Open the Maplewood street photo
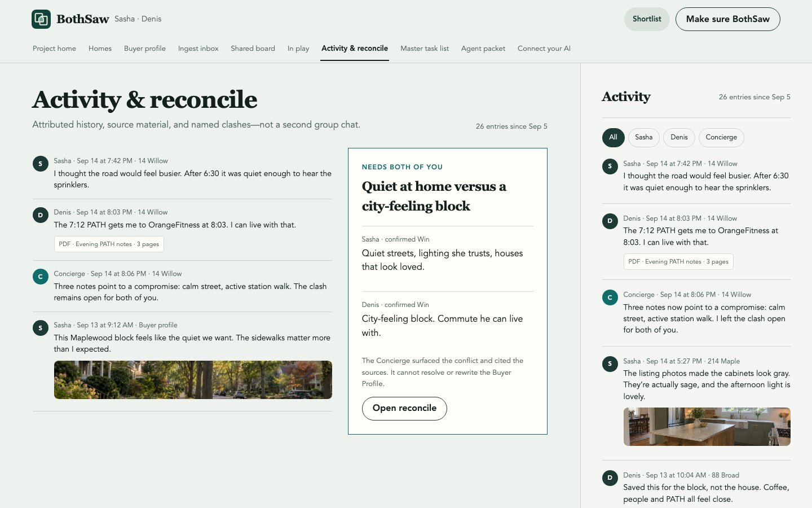 (x=193, y=380)
